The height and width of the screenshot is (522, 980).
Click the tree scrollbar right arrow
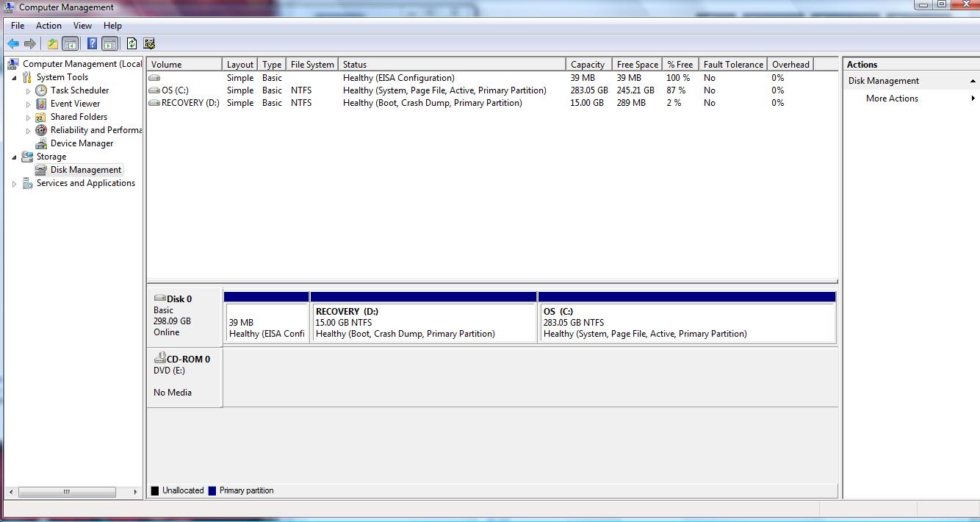coord(135,492)
